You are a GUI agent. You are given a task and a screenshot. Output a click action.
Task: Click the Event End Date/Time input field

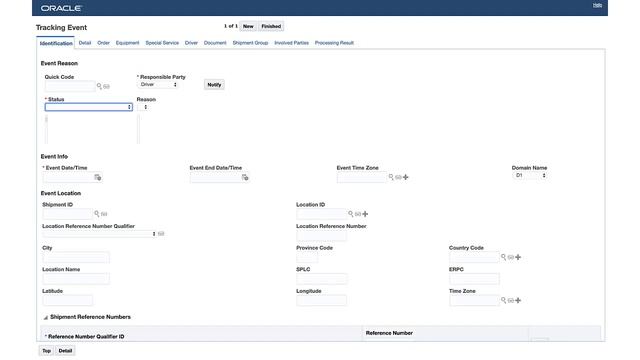pos(216,177)
